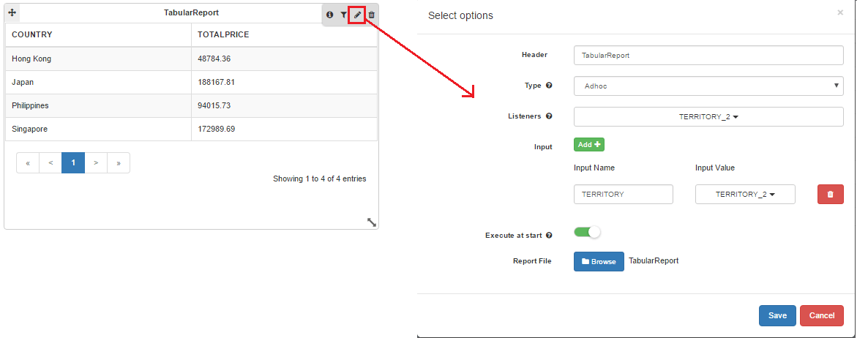Click the value 172989.69

click(217, 129)
